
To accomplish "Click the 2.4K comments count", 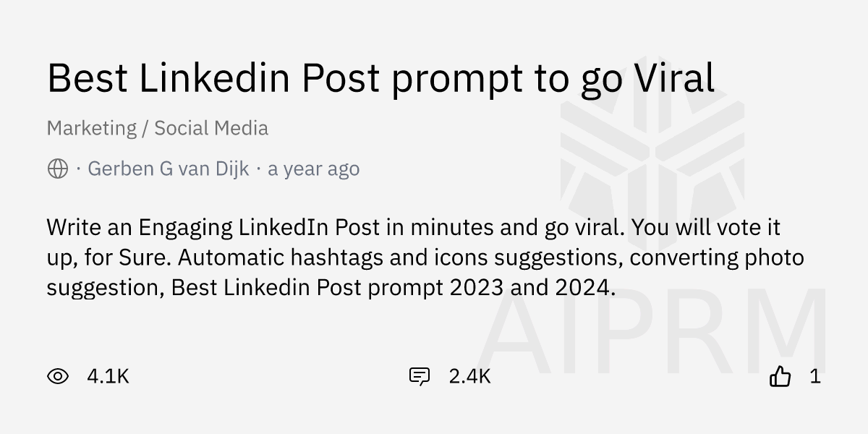I will tap(469, 376).
